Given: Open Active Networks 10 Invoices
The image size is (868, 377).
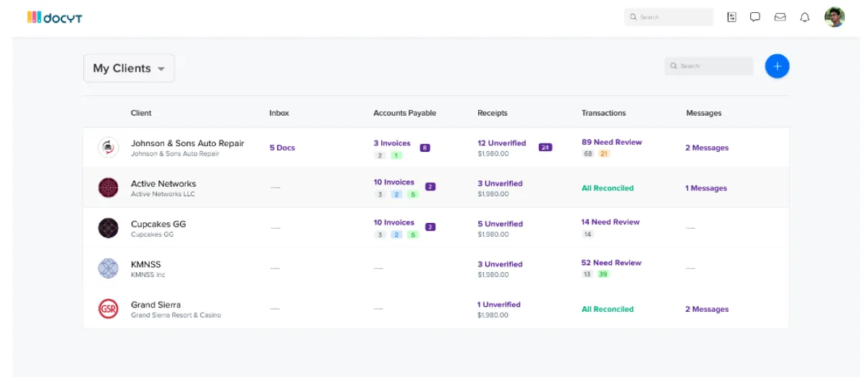Looking at the screenshot, I should coord(393,182).
